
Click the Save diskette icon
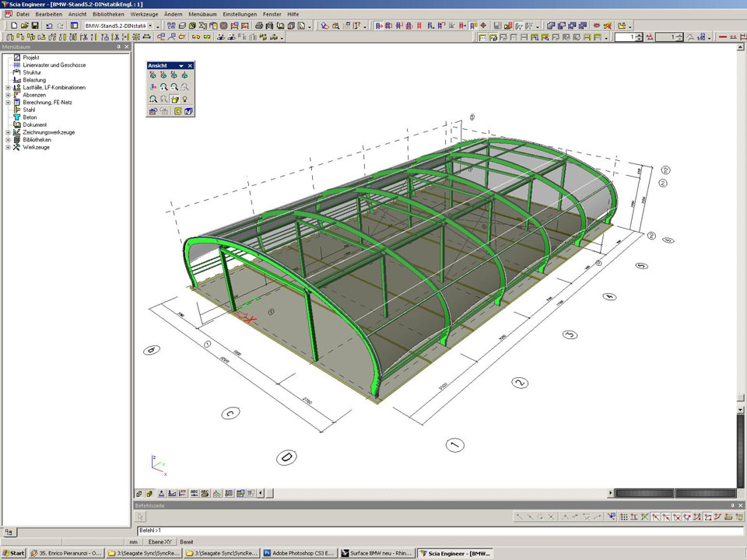tap(35, 26)
